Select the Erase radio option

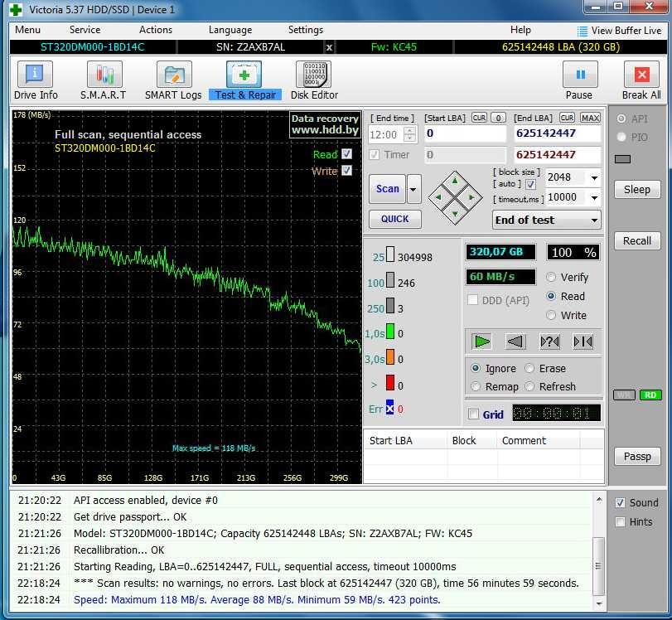tap(529, 368)
